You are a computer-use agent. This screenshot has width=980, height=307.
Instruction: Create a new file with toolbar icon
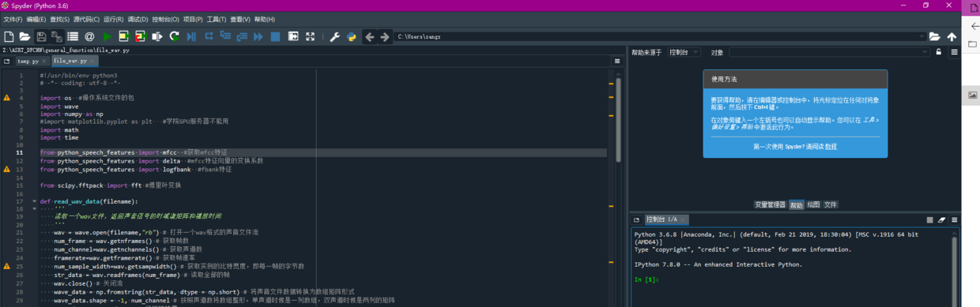coord(9,36)
